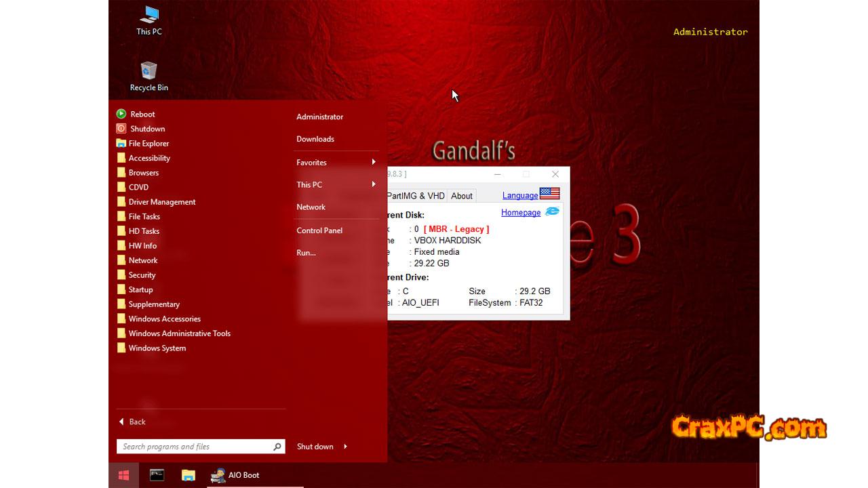
Task: Expand the Shut down options arrow
Action: pos(346,446)
